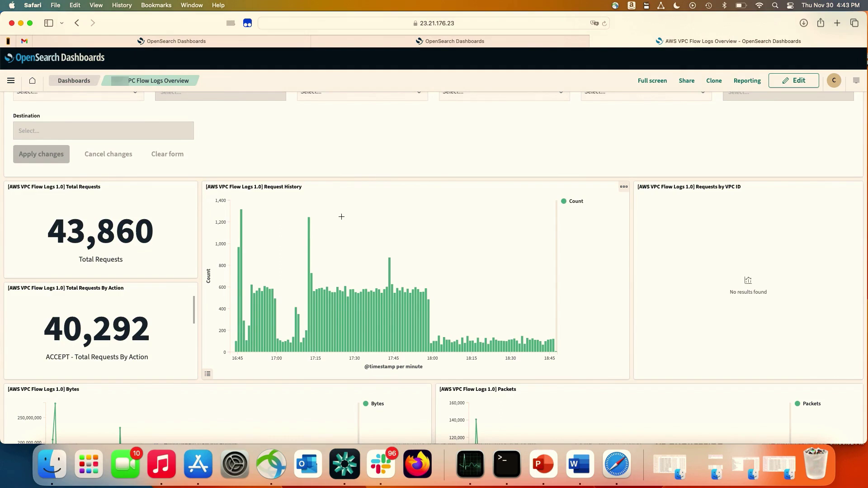This screenshot has width=868, height=488.
Task: Click the home icon in breadcrumb bar
Action: 32,80
